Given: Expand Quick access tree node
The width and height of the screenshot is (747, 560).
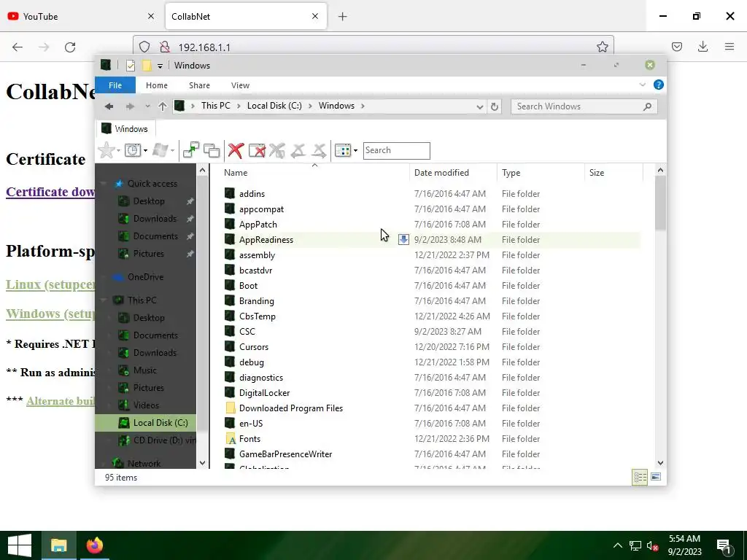Looking at the screenshot, I should [104, 184].
